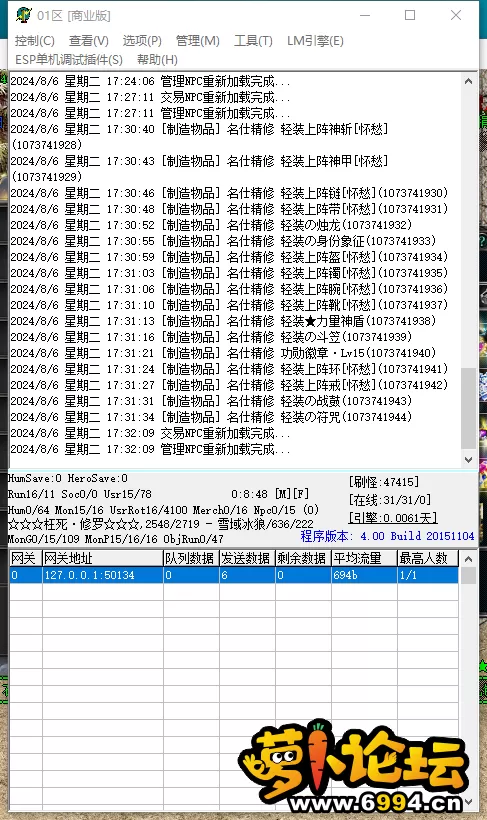Minimize the 01区 window

coord(365,15)
